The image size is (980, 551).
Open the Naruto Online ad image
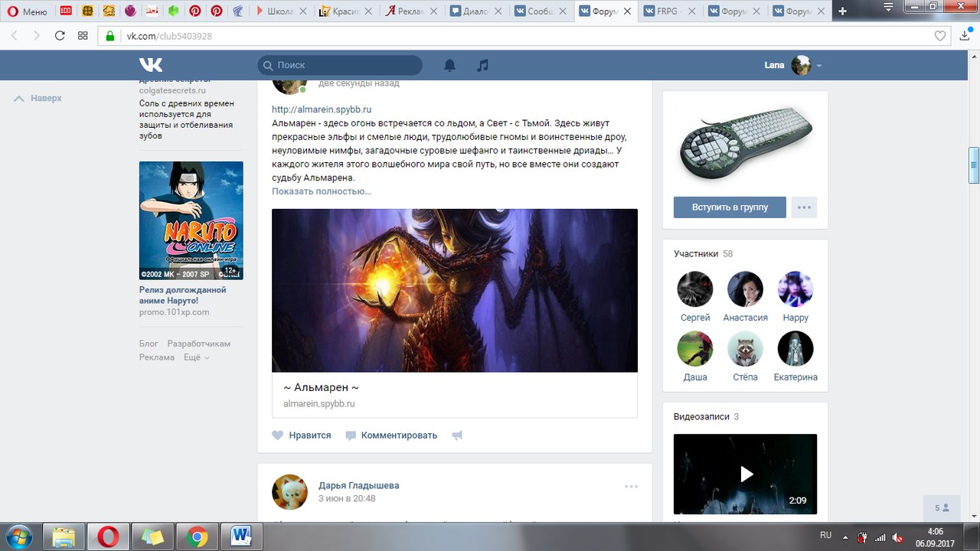[x=191, y=220]
